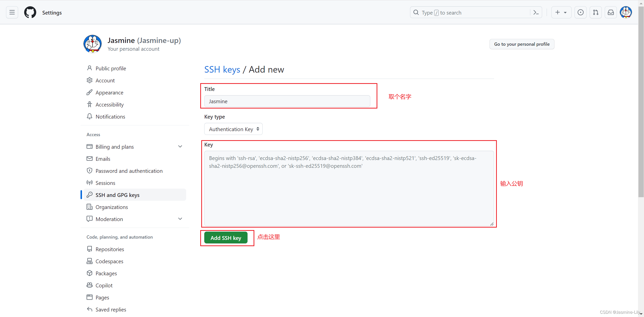The width and height of the screenshot is (644, 317).
Task: Click the Accessibility settings icon
Action: 89,104
